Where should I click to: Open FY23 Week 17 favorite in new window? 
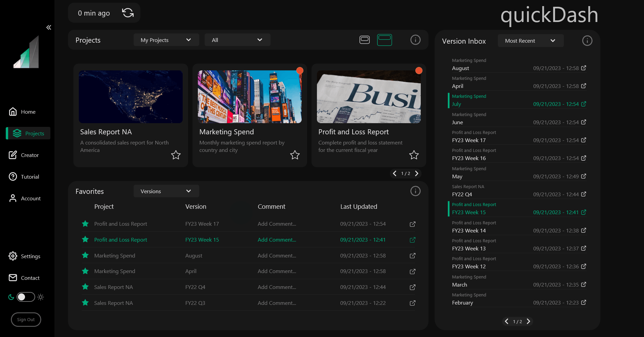pos(412,224)
